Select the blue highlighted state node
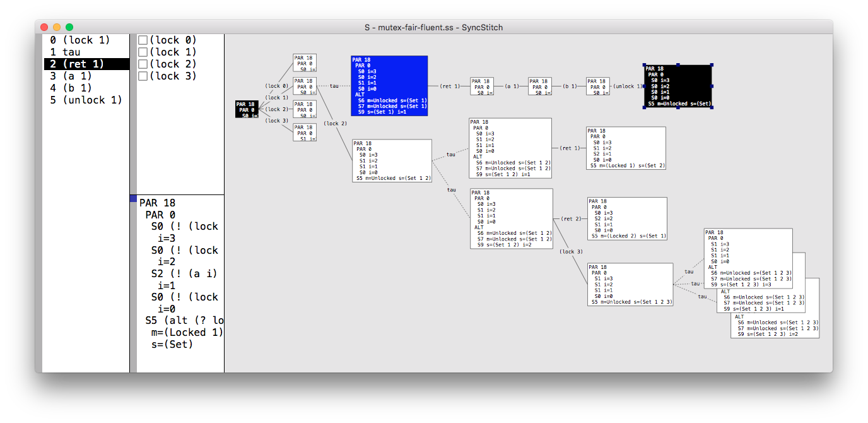This screenshot has width=868, height=423. (x=389, y=86)
